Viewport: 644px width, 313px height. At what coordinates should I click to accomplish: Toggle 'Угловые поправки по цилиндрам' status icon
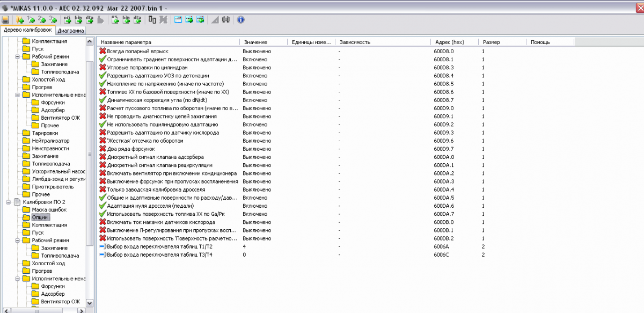103,68
